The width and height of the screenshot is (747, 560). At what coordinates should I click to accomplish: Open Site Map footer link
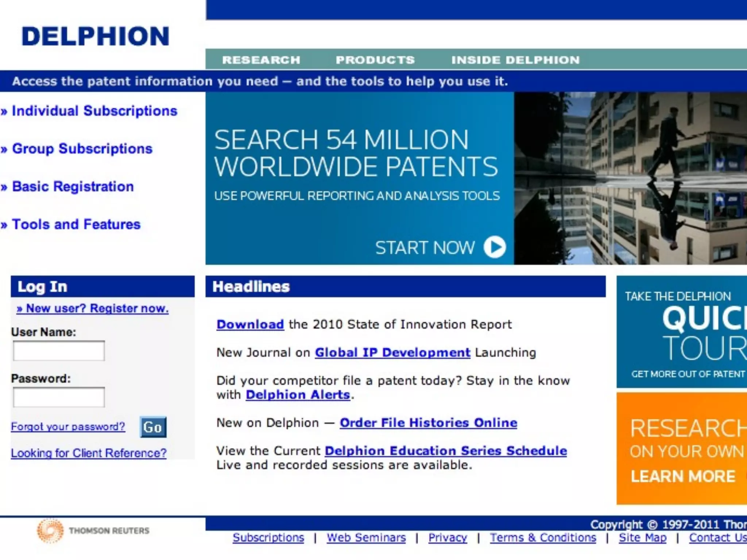(642, 537)
